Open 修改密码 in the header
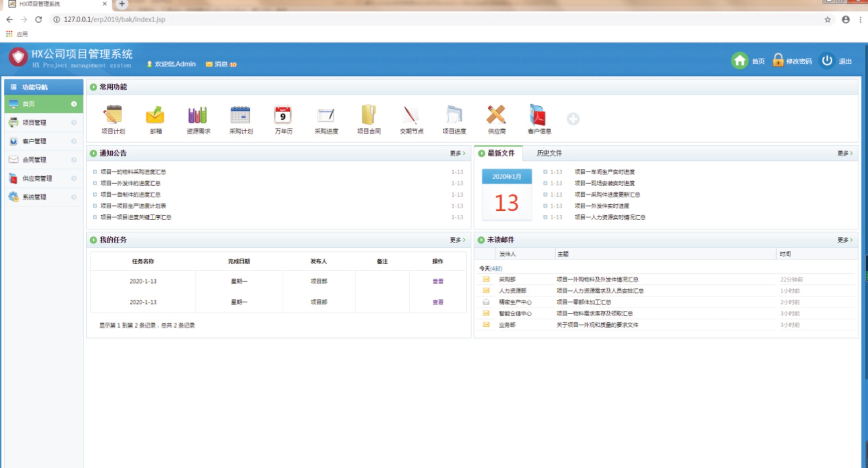The height and width of the screenshot is (468, 868). point(793,61)
